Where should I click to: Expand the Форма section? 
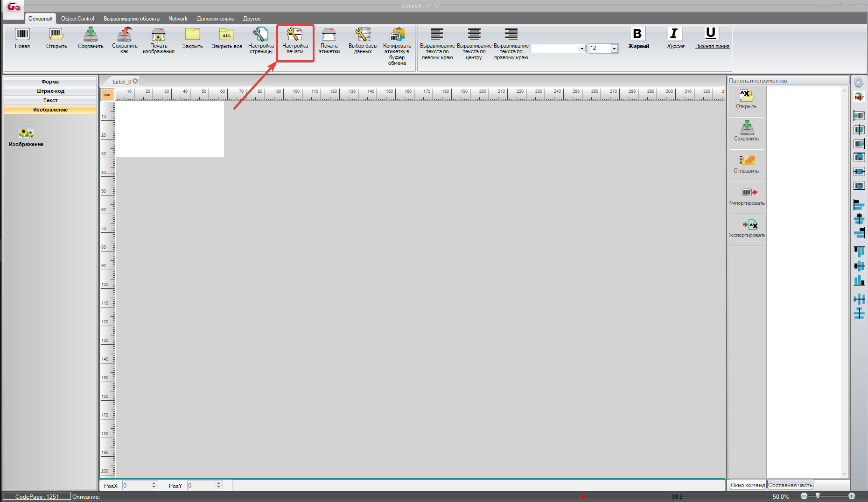[50, 82]
